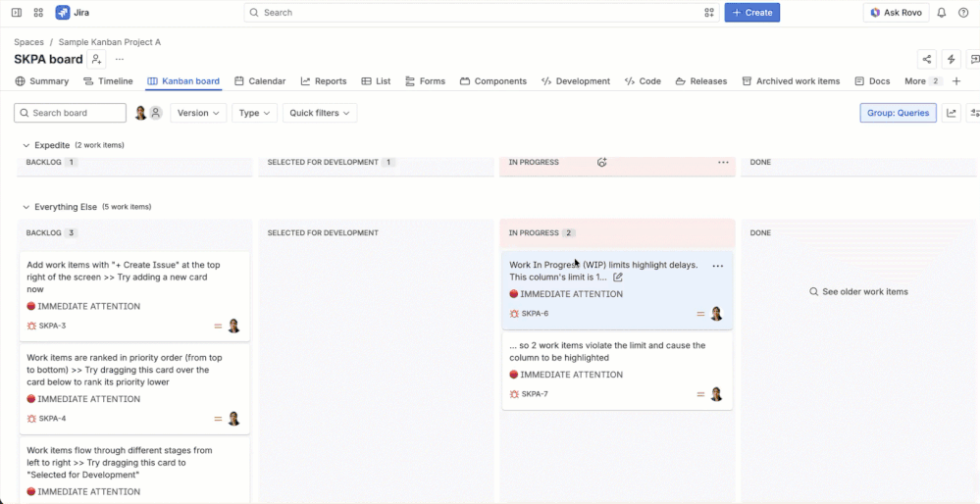The image size is (980, 504).
Task: Switch to the Timeline tab
Action: [x=108, y=81]
